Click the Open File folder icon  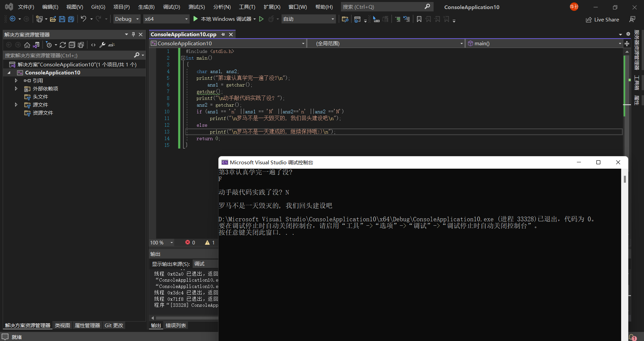pyautogui.click(x=53, y=19)
